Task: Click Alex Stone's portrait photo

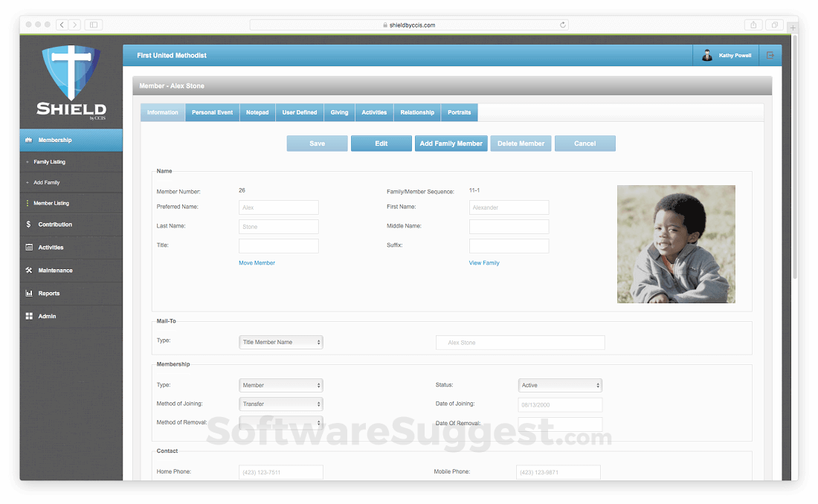Action: (x=675, y=244)
